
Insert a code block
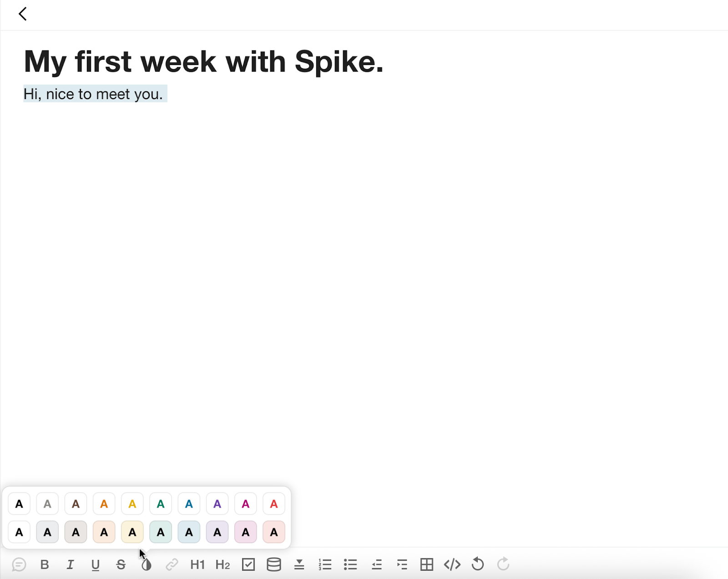[452, 564]
